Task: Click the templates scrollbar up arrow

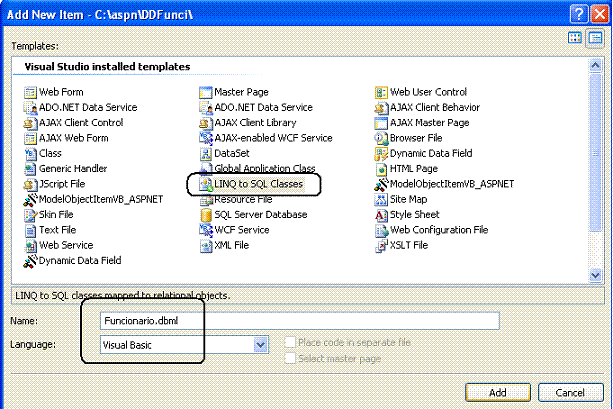Action: pos(595,65)
